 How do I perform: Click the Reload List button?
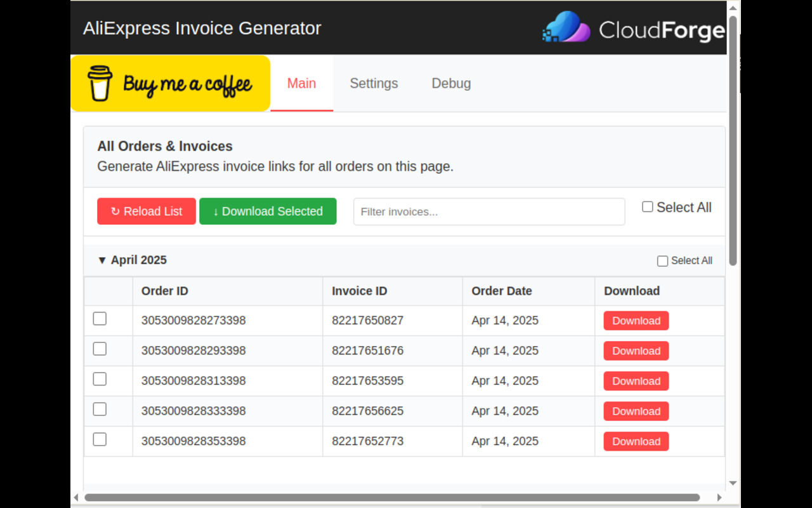147,211
